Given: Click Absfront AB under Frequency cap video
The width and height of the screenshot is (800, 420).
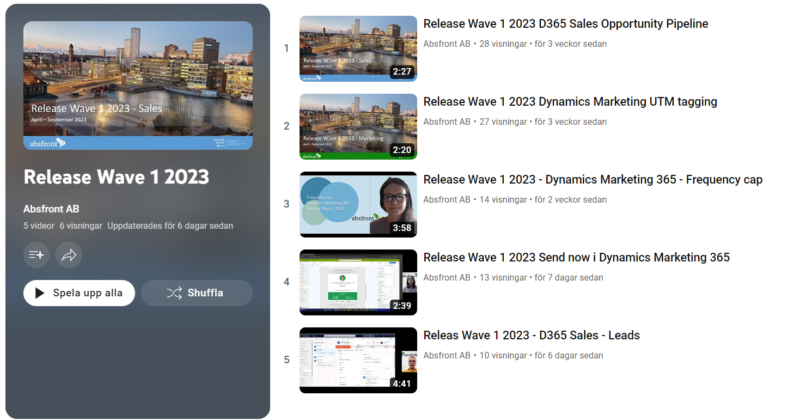Looking at the screenshot, I should click(x=447, y=200).
